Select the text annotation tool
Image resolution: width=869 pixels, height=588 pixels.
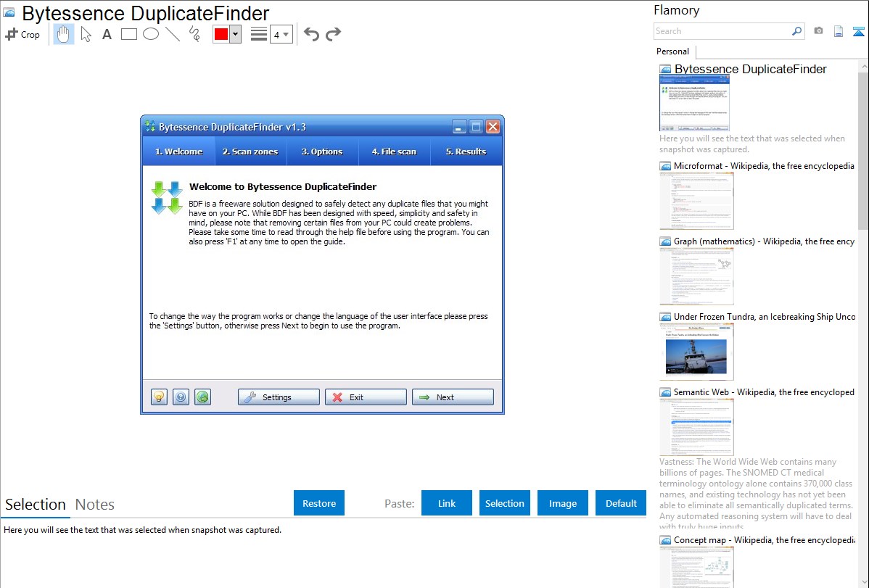[107, 34]
